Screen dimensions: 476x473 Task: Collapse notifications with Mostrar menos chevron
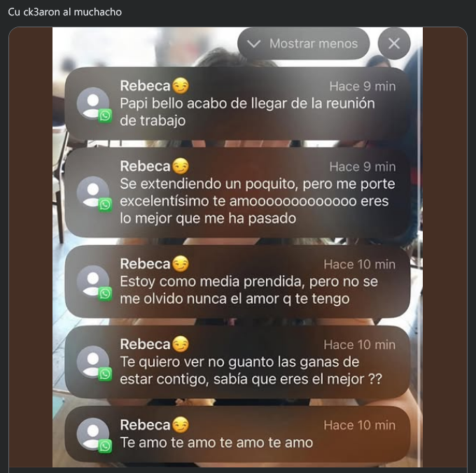pyautogui.click(x=254, y=44)
